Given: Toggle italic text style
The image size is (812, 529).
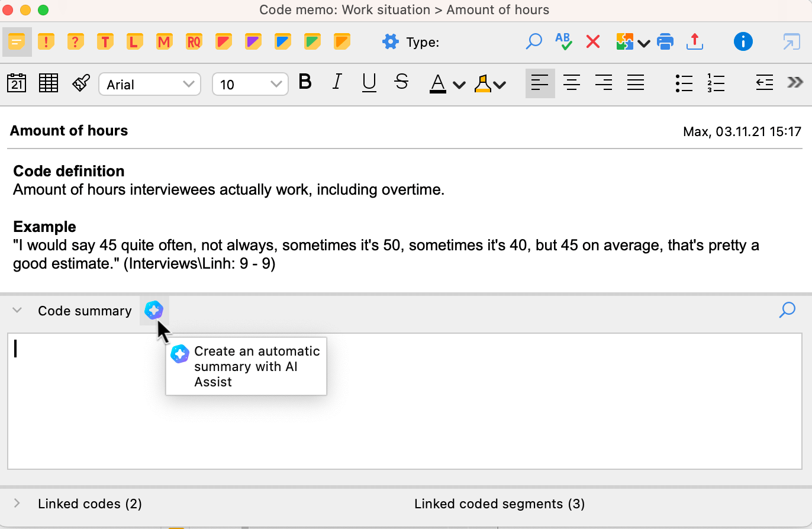Looking at the screenshot, I should tap(337, 83).
